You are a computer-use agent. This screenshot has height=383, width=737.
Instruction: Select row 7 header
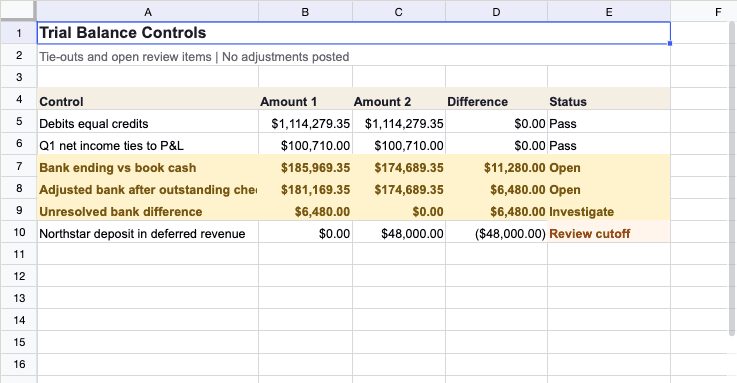pos(19,165)
